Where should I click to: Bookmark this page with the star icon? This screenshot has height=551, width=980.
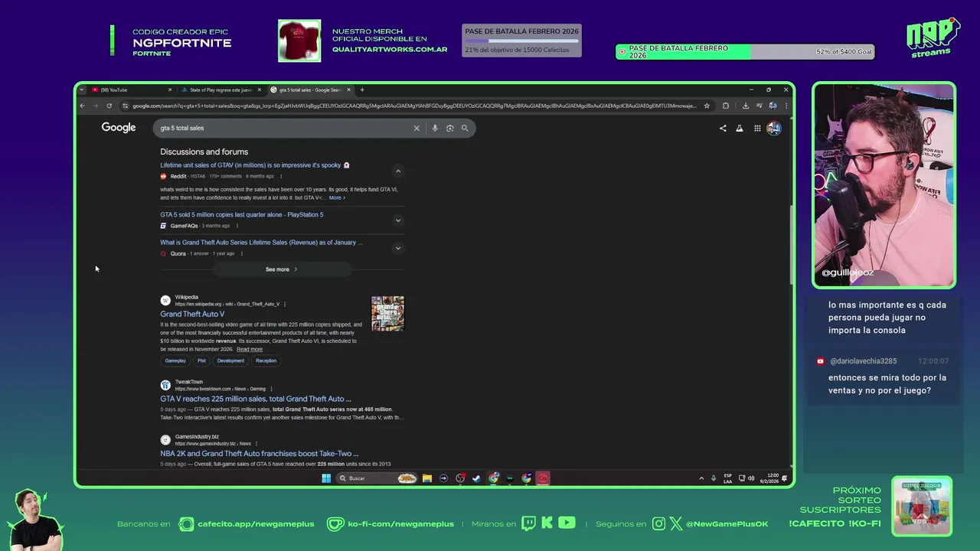coord(707,106)
